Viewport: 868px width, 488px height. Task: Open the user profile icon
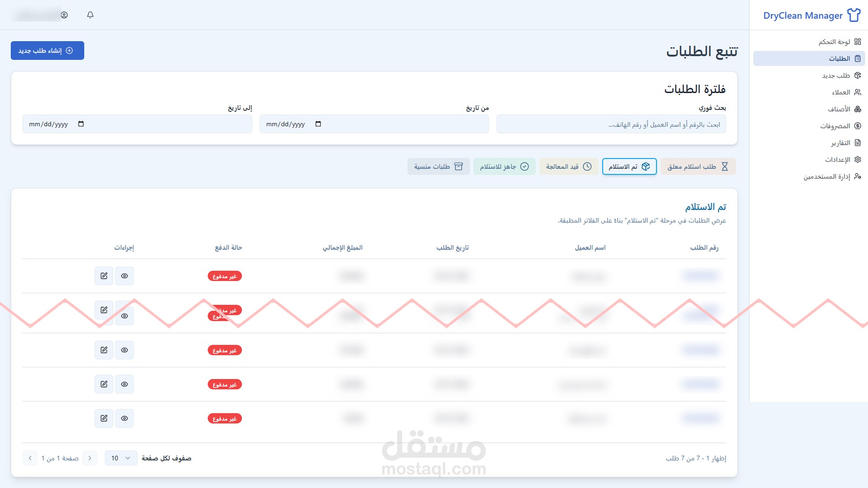(x=64, y=15)
